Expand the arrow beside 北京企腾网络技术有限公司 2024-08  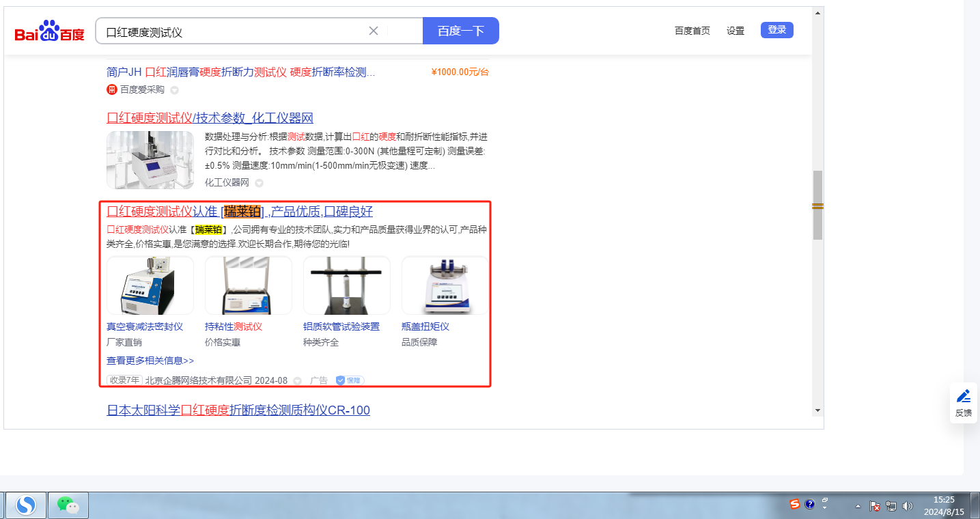(297, 381)
